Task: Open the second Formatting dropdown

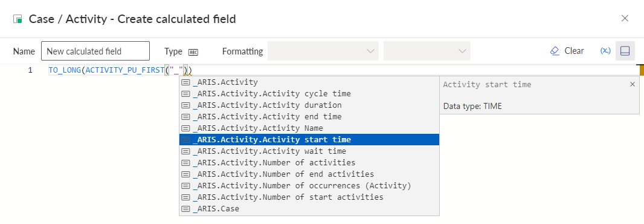Action: coord(427,51)
